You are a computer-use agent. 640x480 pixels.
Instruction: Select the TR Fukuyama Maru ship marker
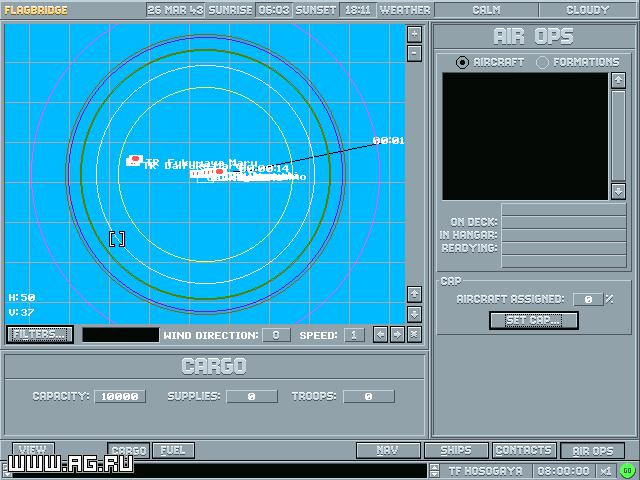click(134, 160)
